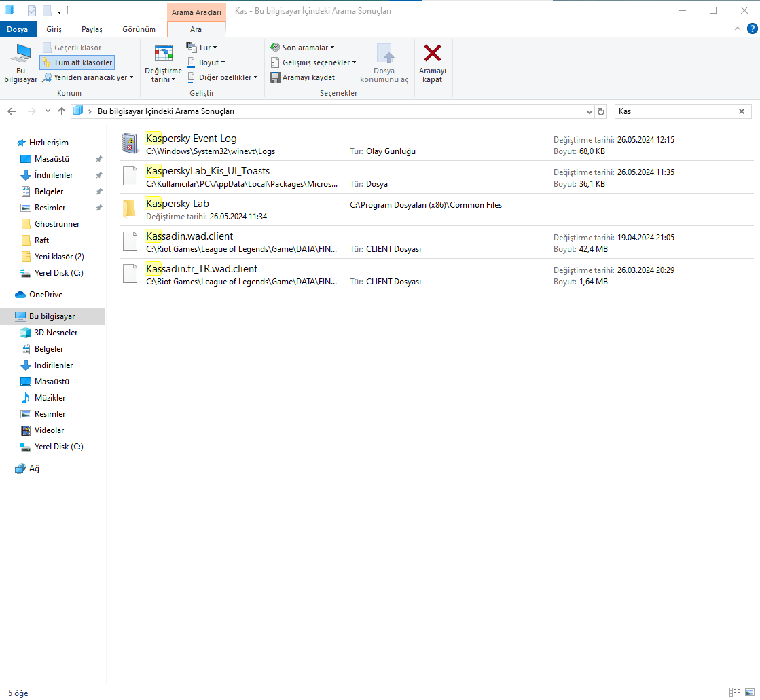Open Değiştirme tarihi date filter

point(163,64)
